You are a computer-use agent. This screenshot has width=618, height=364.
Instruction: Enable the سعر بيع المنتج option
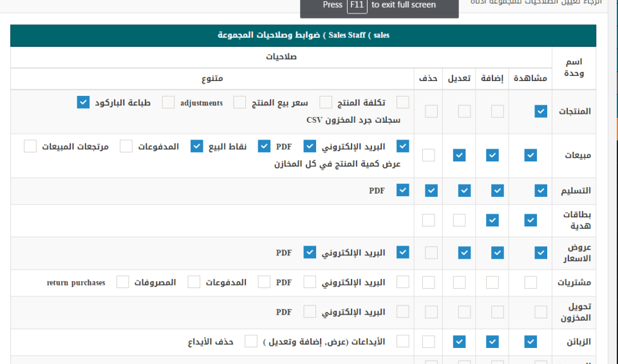point(326,102)
